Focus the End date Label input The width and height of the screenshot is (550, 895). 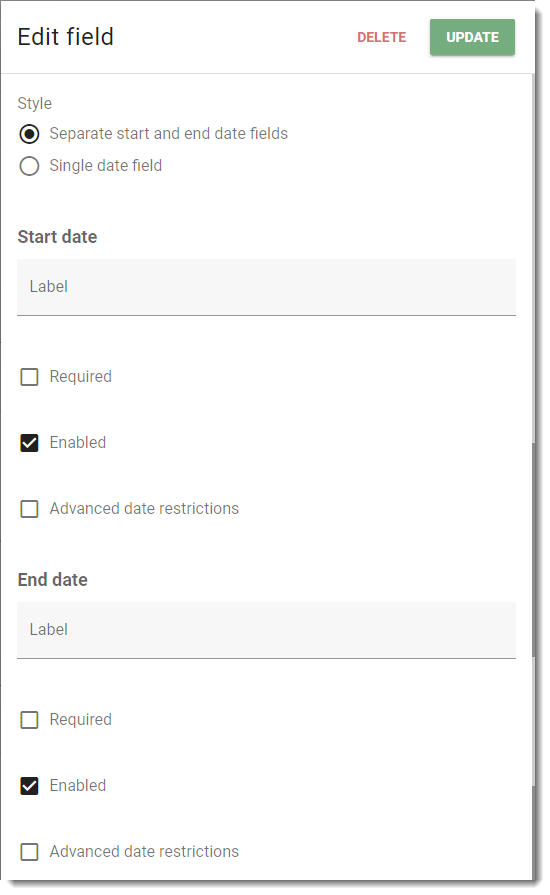click(266, 630)
